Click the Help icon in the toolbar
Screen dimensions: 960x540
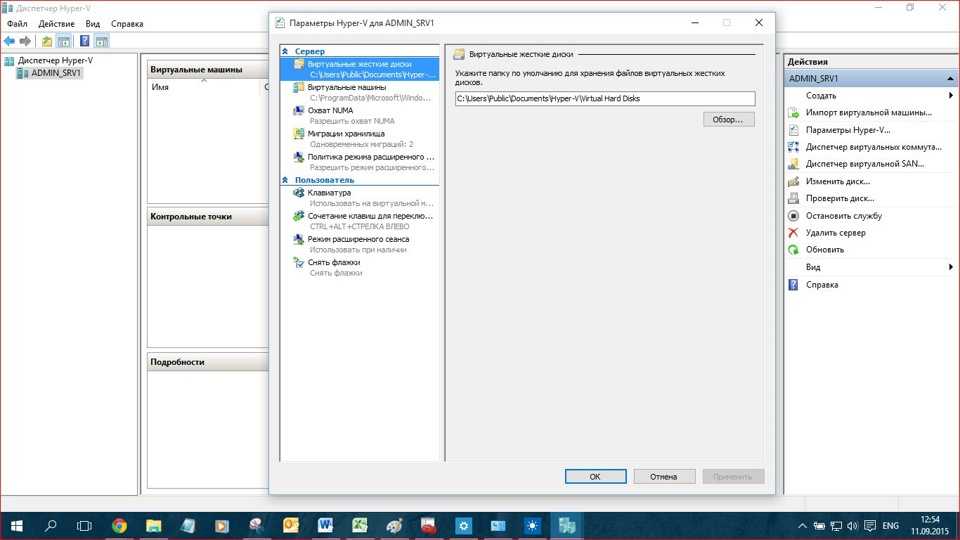[x=84, y=41]
